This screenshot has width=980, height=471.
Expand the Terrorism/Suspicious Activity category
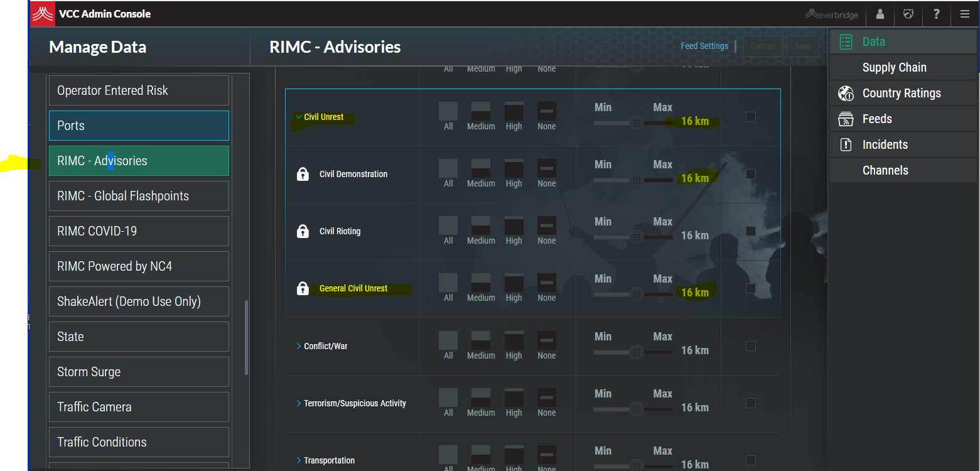pyautogui.click(x=299, y=403)
